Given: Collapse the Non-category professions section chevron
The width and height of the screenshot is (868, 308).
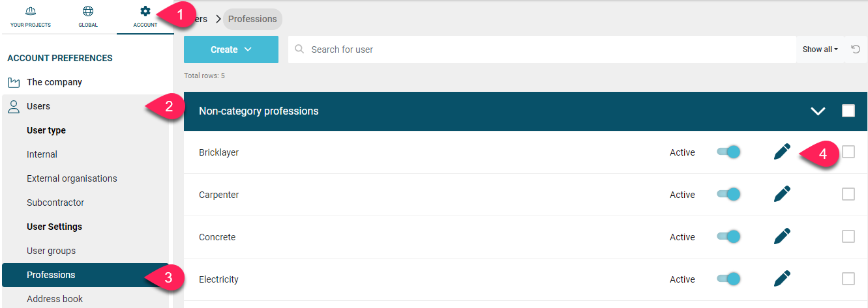Looking at the screenshot, I should (818, 111).
